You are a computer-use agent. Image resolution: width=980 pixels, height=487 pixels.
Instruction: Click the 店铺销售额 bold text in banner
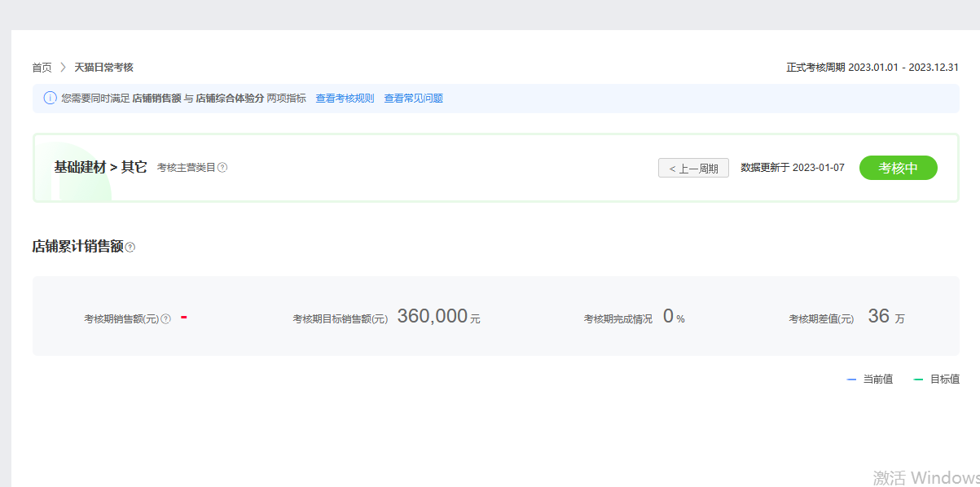pos(156,99)
